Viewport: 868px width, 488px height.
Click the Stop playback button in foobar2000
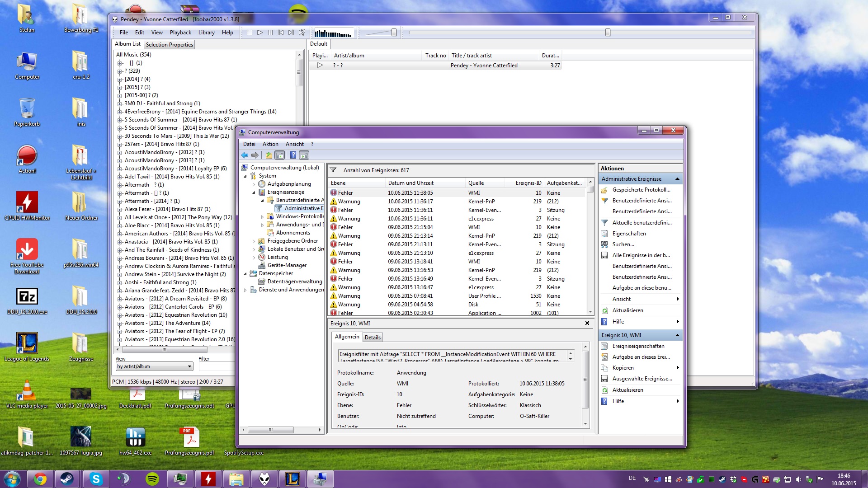click(249, 33)
